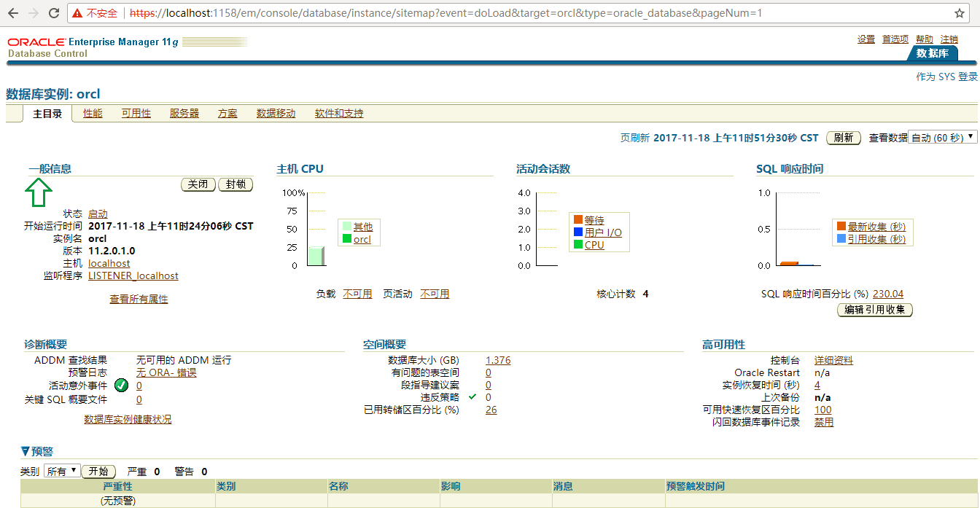Click the 关闭 database button
The width and height of the screenshot is (980, 508).
tap(198, 184)
